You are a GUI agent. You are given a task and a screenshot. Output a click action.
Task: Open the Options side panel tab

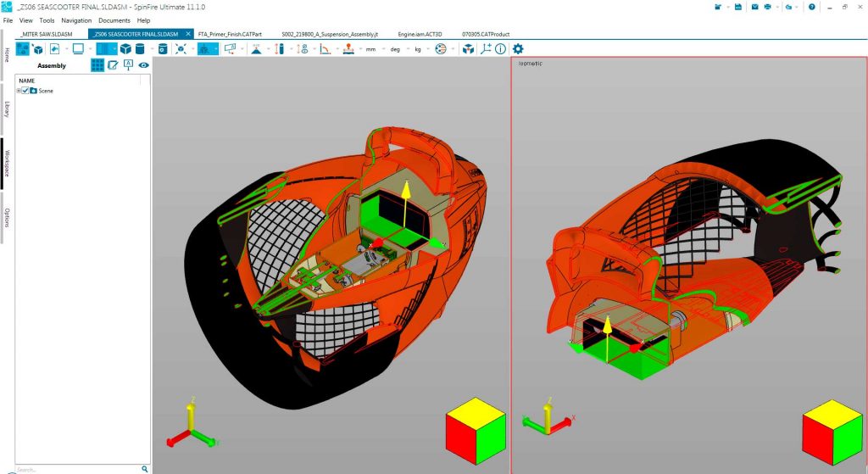point(7,217)
